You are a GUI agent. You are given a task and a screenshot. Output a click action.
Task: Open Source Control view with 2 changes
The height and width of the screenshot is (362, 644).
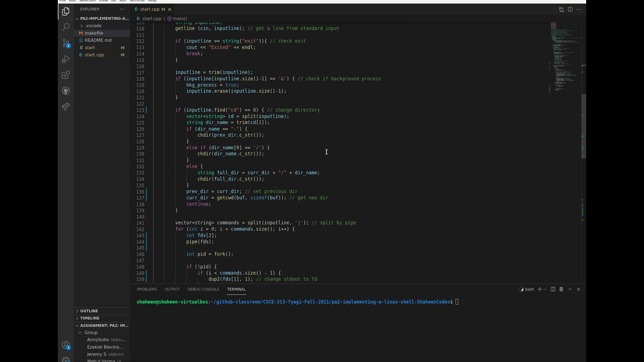click(x=65, y=43)
